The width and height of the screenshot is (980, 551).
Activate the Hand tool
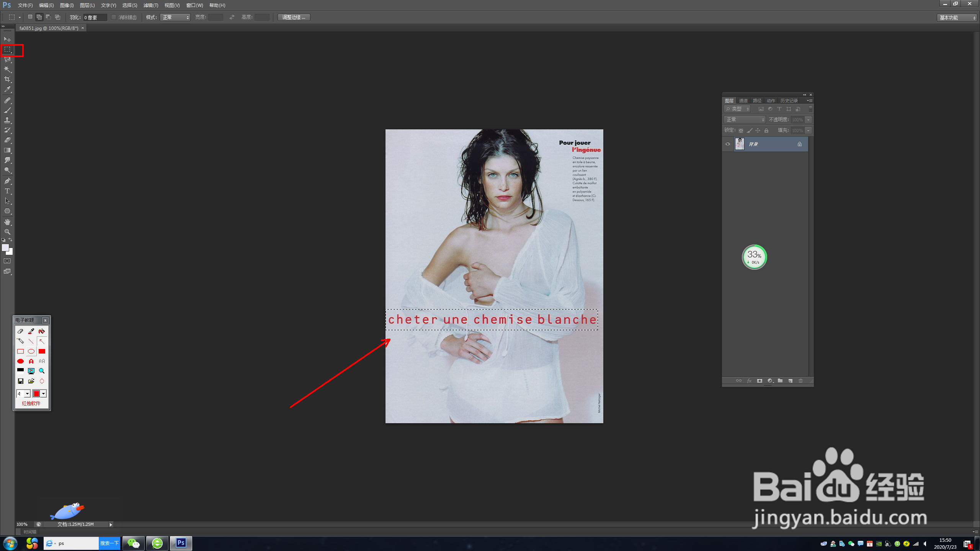click(7, 222)
